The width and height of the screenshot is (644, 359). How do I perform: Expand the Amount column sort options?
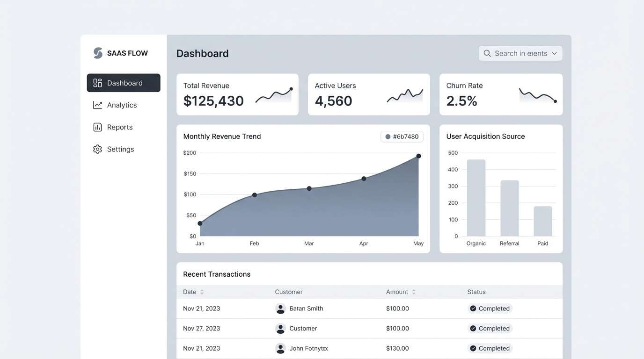415,291
